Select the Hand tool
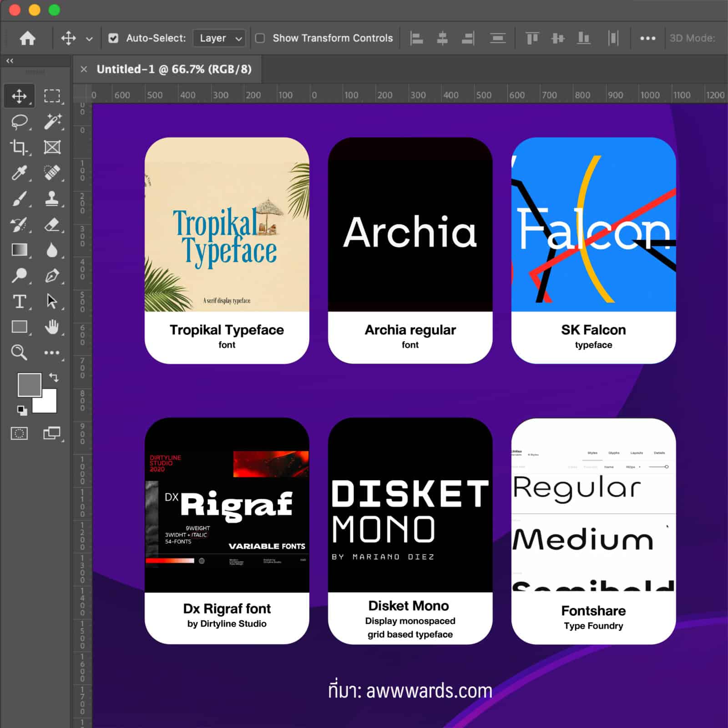728x728 pixels. (52, 327)
